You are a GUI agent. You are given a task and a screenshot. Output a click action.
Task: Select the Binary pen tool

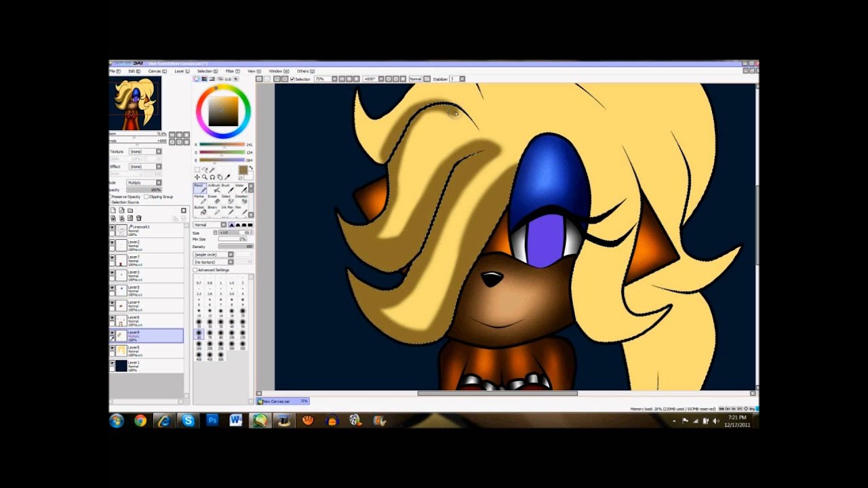pyautogui.click(x=214, y=211)
